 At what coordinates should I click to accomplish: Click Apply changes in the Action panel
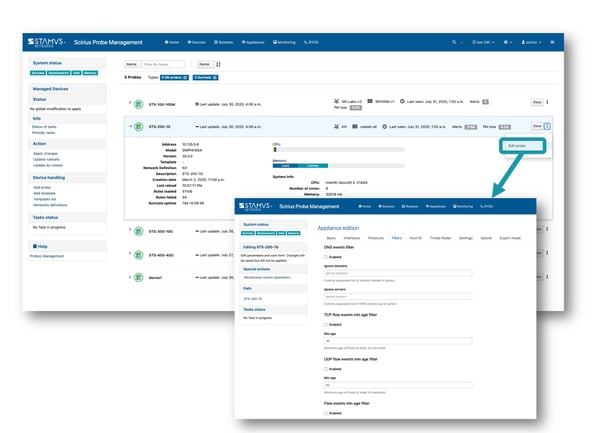point(46,153)
